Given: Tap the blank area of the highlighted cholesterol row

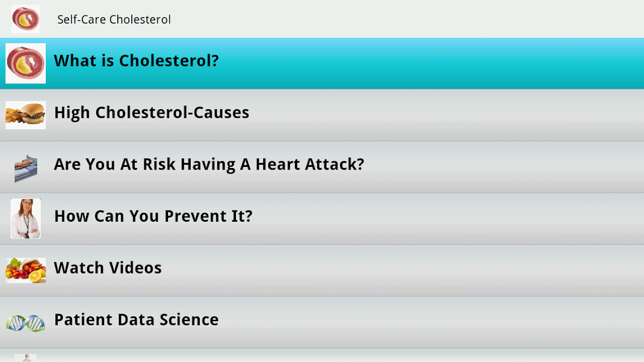Looking at the screenshot, I should 431,63.
